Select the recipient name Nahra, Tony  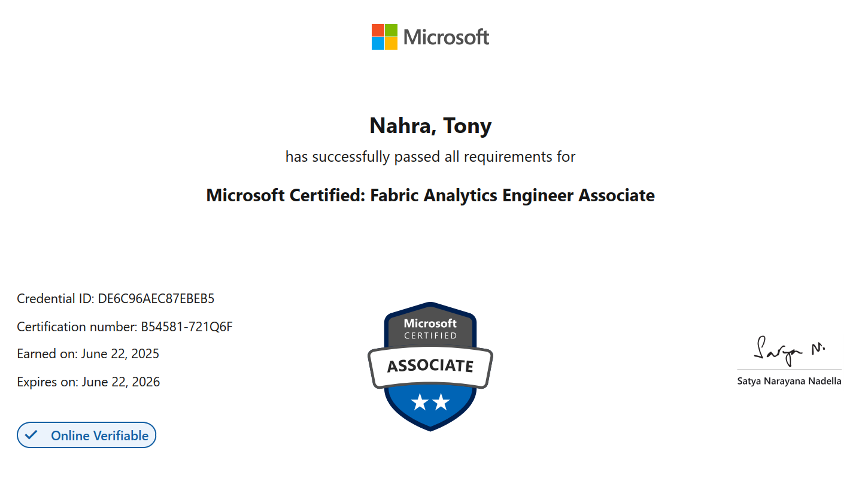(x=430, y=126)
